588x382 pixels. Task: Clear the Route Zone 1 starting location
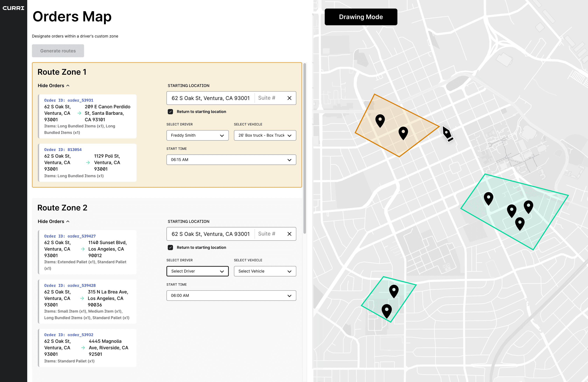point(289,98)
